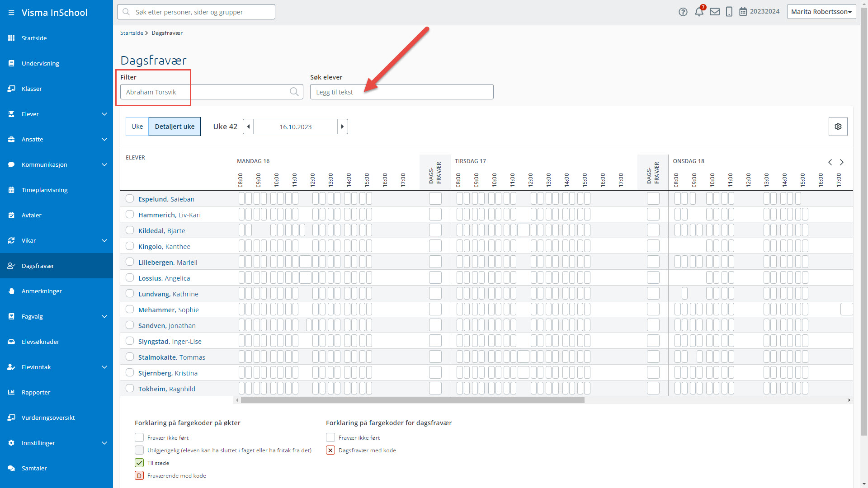
Task: Select student Lossius, Angelica checkbox
Action: [x=130, y=277]
